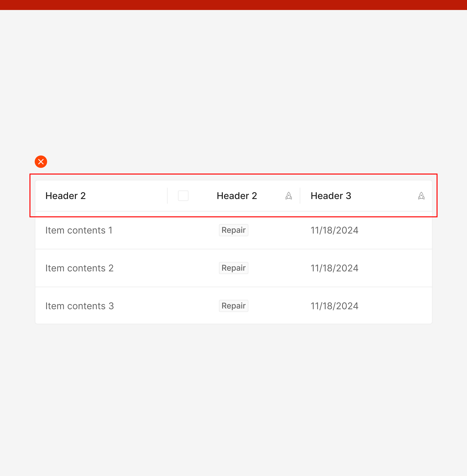Click the date in Item contents 2 row

(x=334, y=268)
